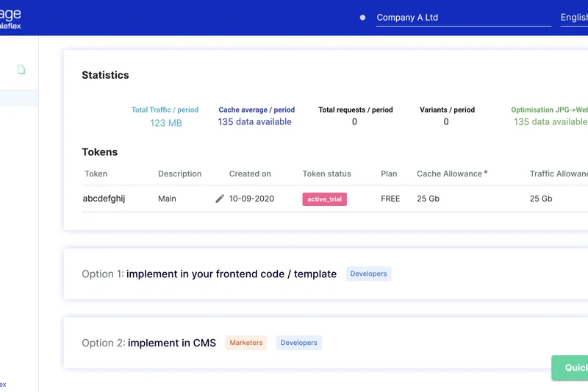
Task: Click the document icon in the sidebar
Action: [x=21, y=70]
